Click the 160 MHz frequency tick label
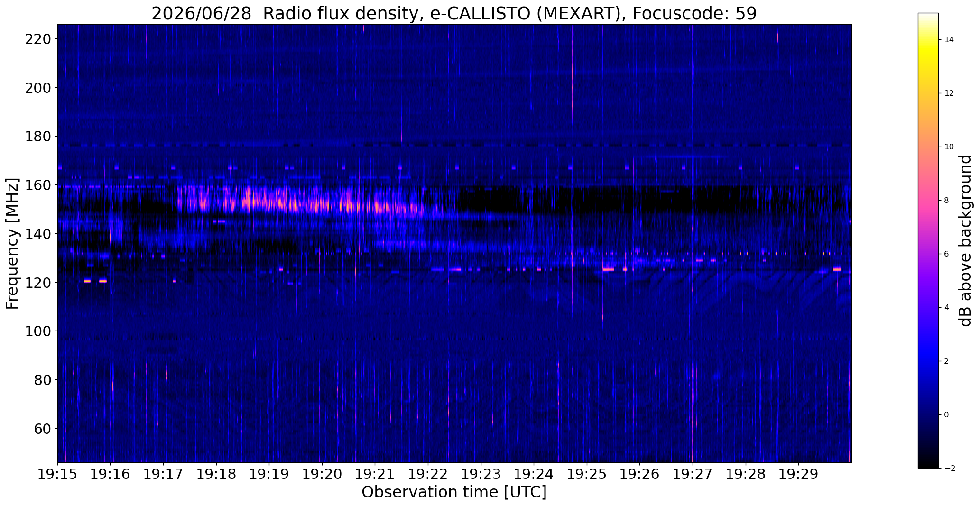The height and width of the screenshot is (506, 980). [38, 185]
